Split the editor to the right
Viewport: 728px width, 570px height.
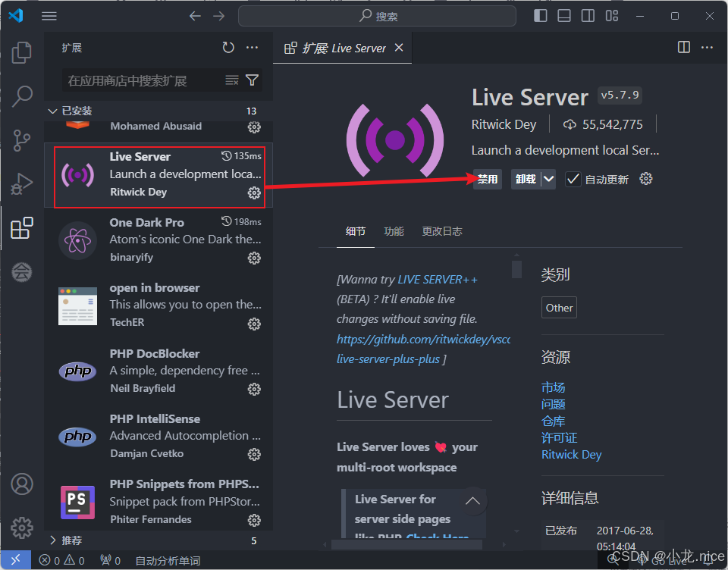(684, 47)
